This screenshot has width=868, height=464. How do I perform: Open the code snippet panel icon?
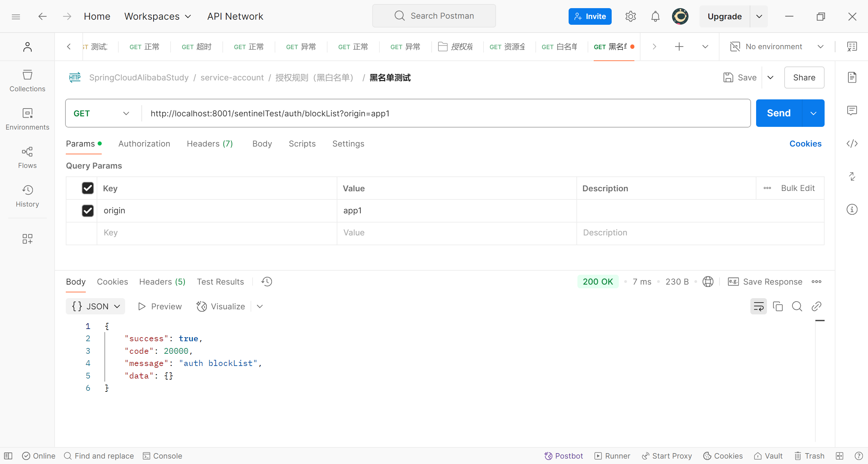[852, 143]
